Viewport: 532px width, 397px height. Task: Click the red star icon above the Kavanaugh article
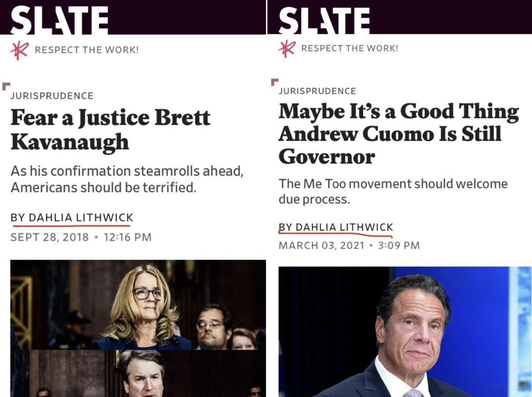pos(19,50)
